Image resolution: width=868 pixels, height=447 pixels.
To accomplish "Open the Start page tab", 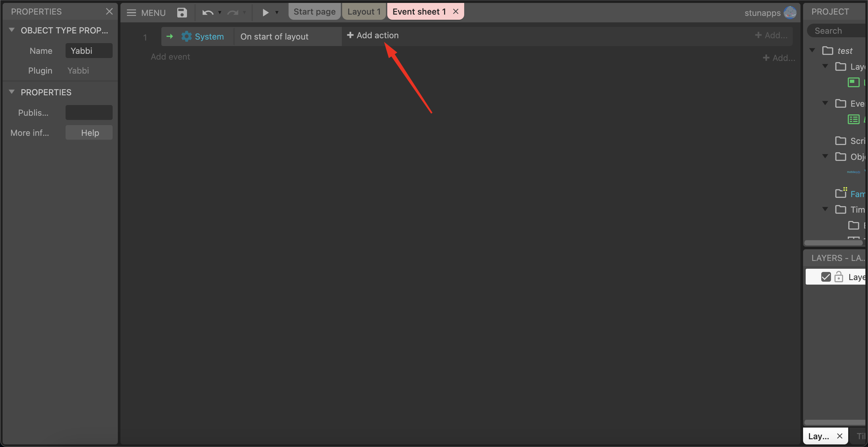I will click(x=314, y=11).
